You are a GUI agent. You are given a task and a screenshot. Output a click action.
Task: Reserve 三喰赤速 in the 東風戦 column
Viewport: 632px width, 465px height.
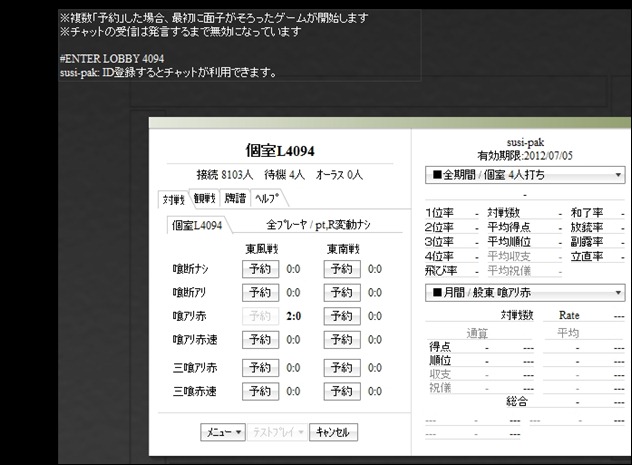point(260,392)
